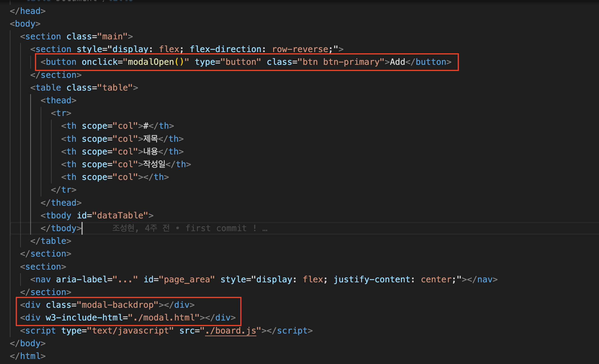The height and width of the screenshot is (364, 599).
Task: Click the git blame annotation 'first commit'
Action: pyautogui.click(x=216, y=228)
